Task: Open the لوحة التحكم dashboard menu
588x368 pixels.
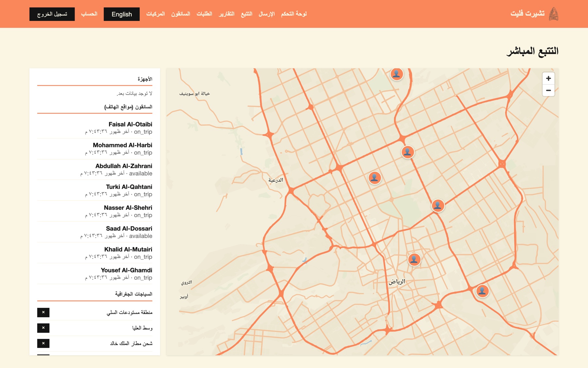Action: click(x=294, y=14)
